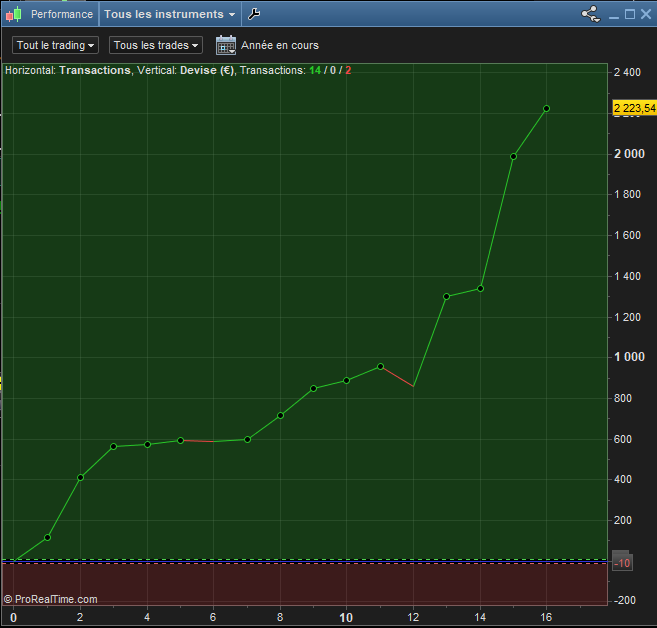Click the data point at transaction 13

(446, 296)
